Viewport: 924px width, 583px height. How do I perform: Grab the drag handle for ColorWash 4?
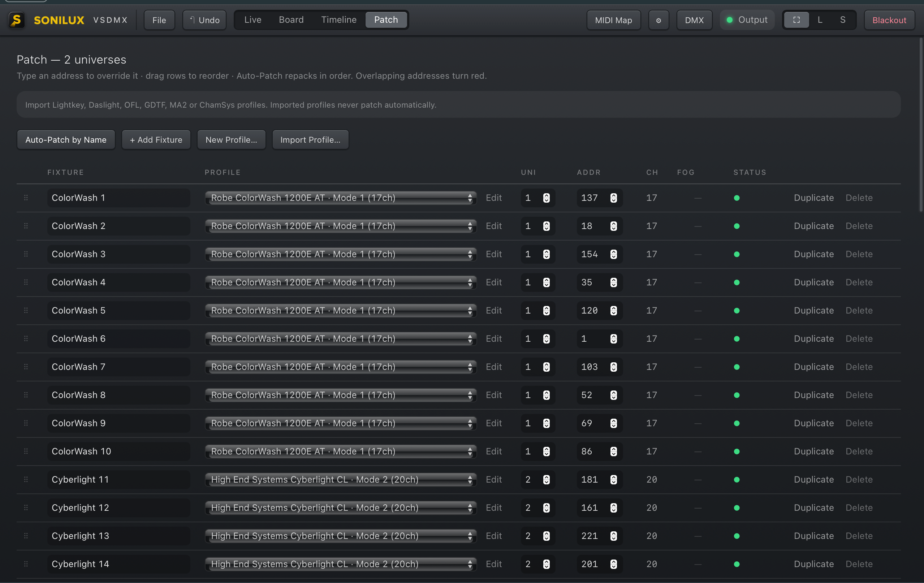[26, 282]
